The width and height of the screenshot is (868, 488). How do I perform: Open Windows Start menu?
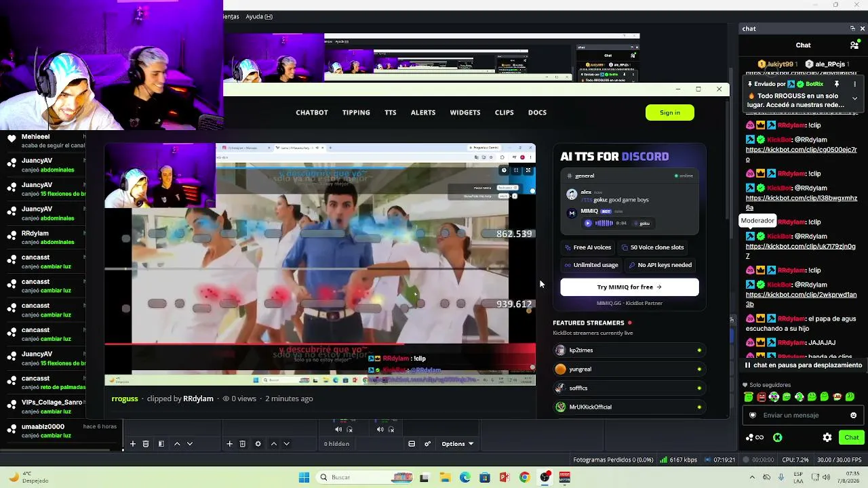tap(304, 477)
